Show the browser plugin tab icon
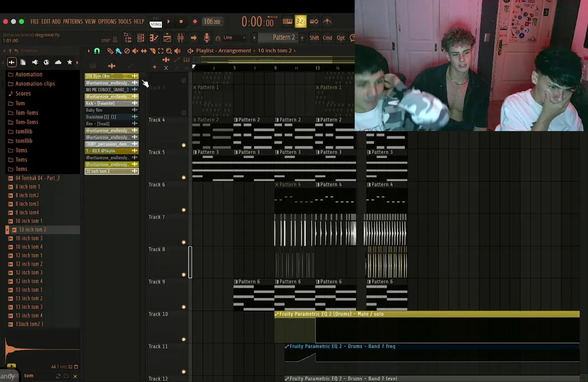This screenshot has height=382, width=588. [x=35, y=62]
